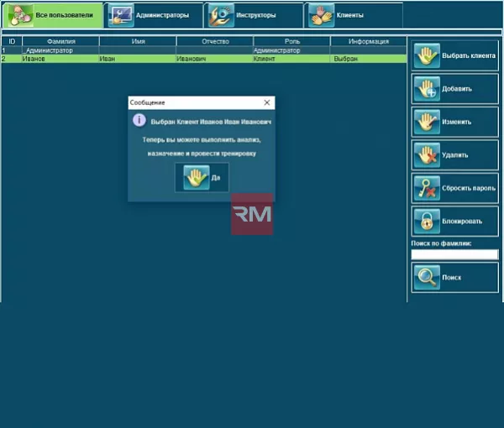Switch to the Клиенты tab
Viewport: 504px width, 428px height.
pos(354,15)
